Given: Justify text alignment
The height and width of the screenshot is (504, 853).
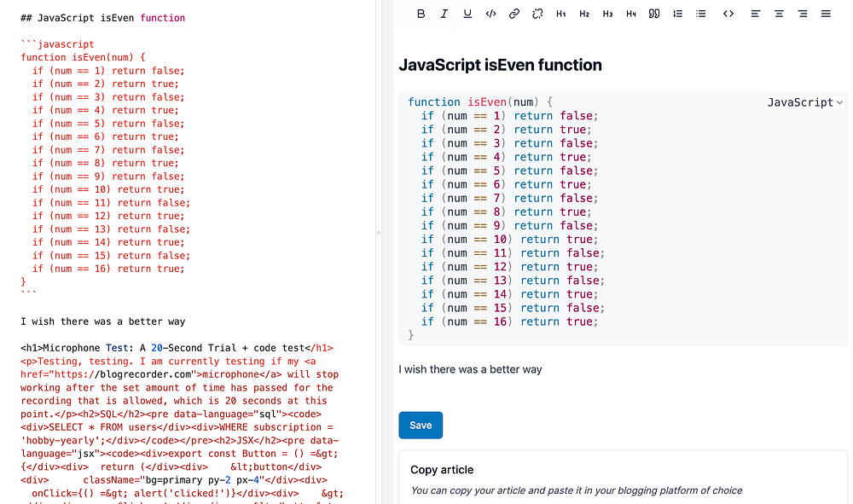Looking at the screenshot, I should click(x=826, y=14).
